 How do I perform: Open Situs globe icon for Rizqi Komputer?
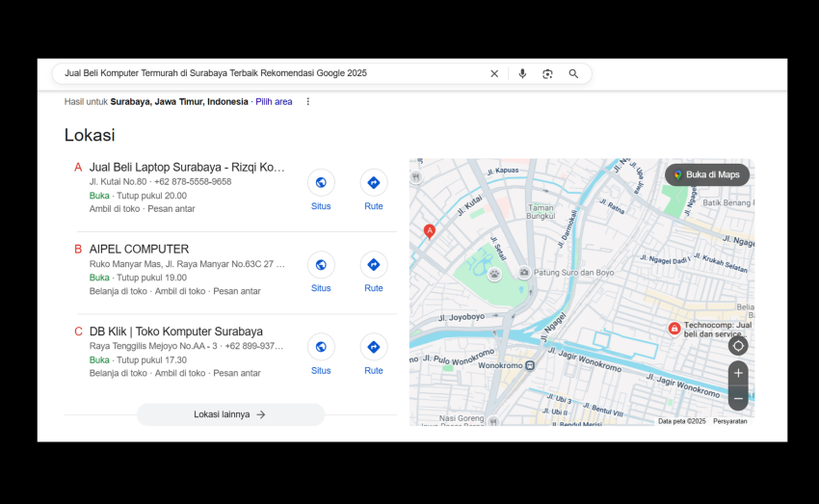pyautogui.click(x=321, y=182)
